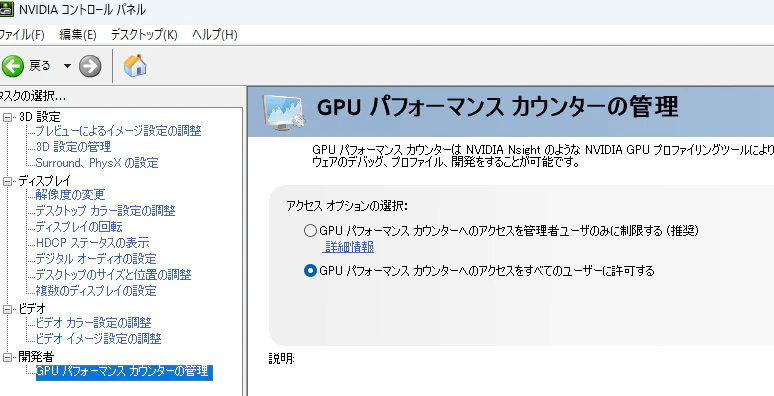Collapse the ビデオ tree node
This screenshot has height=396, width=774.
(x=7, y=309)
